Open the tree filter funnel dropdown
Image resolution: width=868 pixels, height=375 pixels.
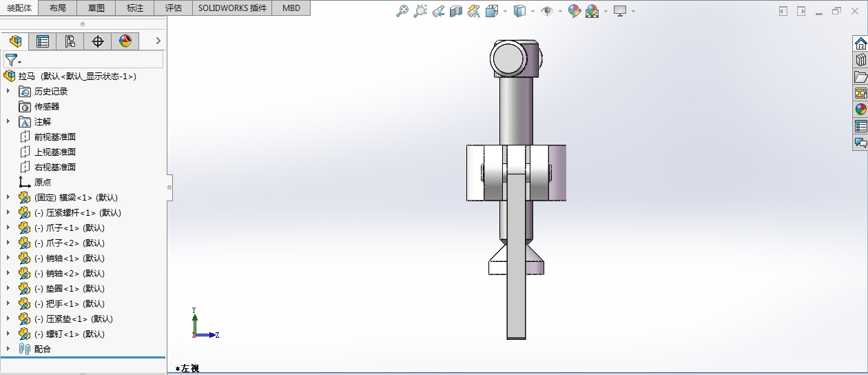[13, 60]
